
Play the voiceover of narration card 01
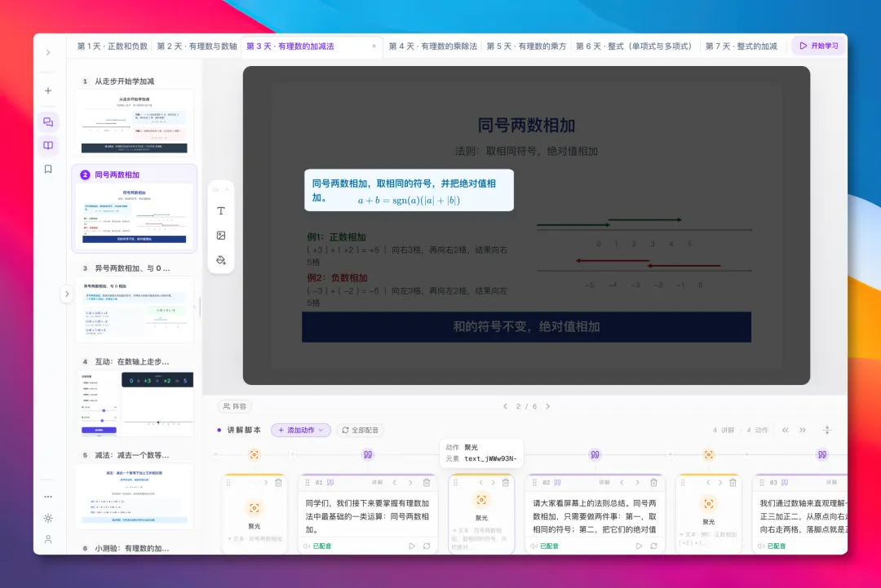(412, 546)
